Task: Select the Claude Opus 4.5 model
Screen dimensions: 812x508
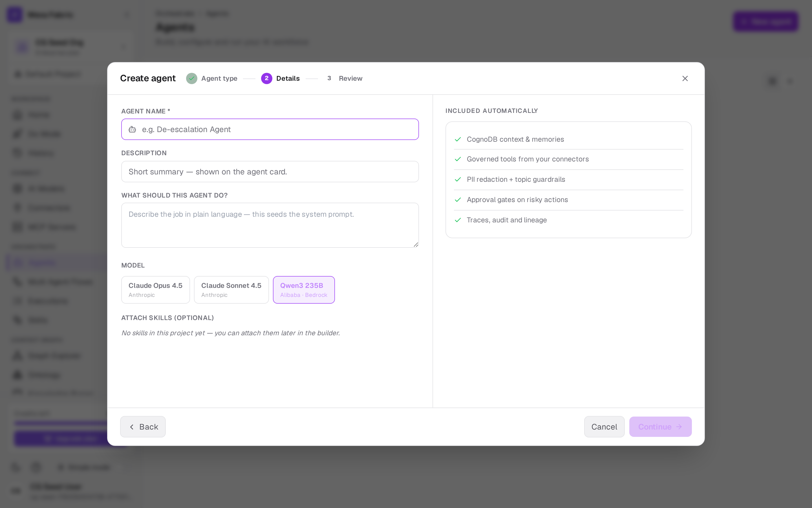Action: point(155,290)
